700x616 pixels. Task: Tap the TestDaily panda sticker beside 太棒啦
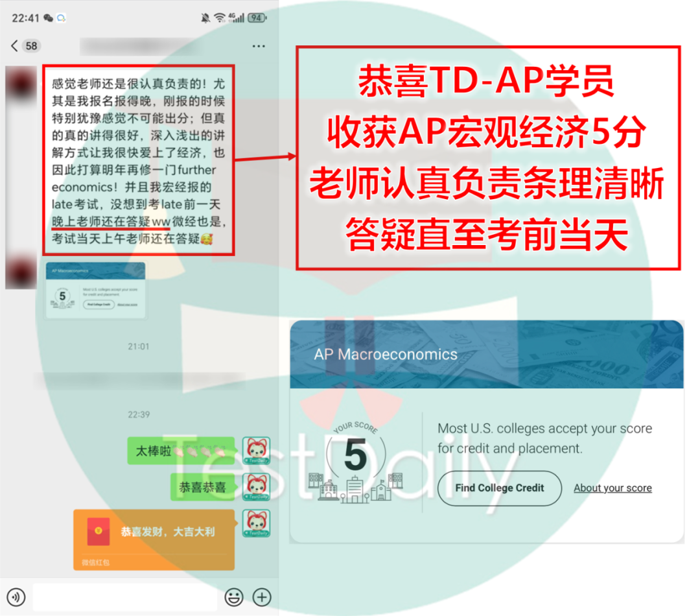pyautogui.click(x=255, y=449)
